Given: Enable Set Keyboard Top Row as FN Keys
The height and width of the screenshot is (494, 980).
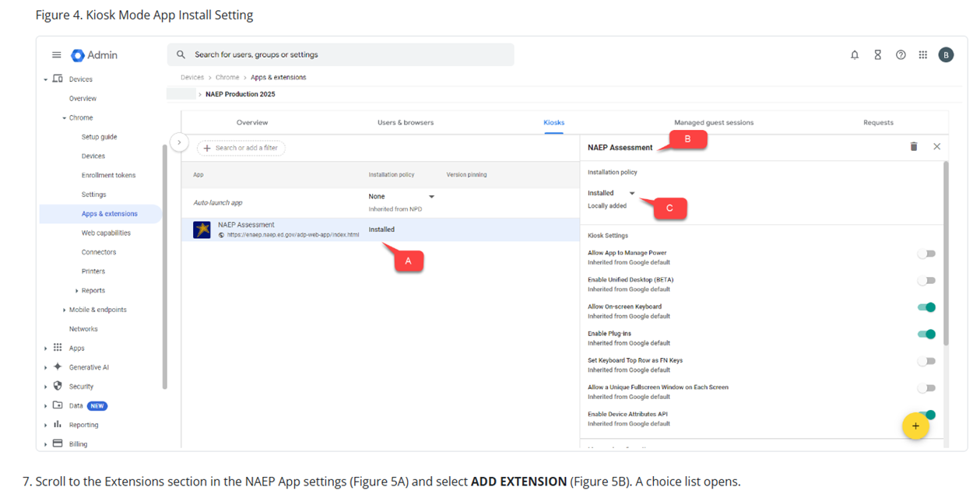Looking at the screenshot, I should click(926, 361).
